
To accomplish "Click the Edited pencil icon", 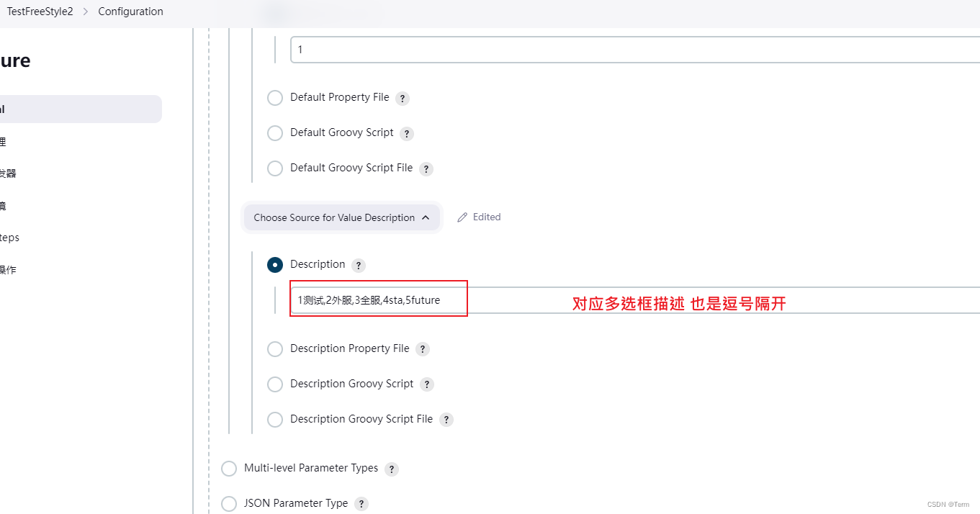I will click(462, 217).
